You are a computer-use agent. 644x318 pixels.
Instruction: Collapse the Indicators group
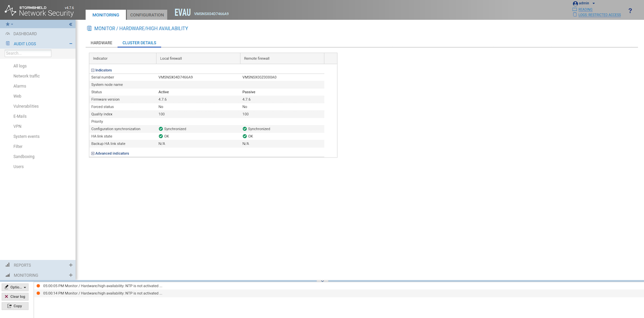click(93, 70)
